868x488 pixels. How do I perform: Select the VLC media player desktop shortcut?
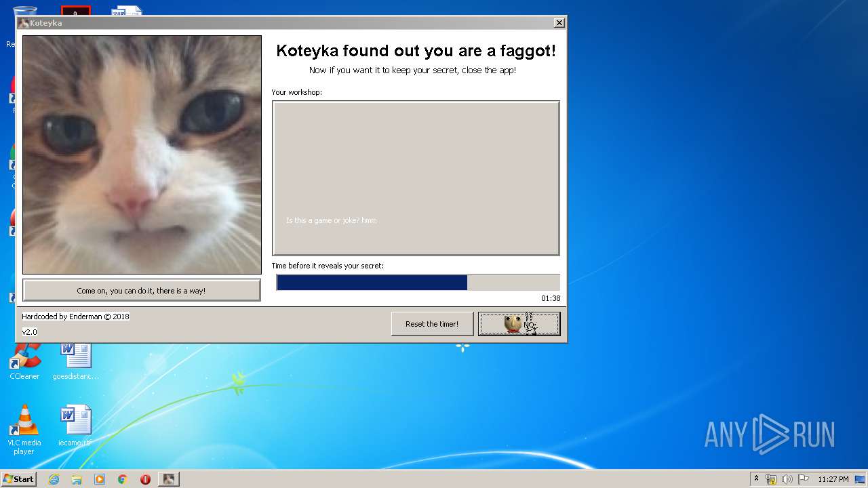click(24, 430)
